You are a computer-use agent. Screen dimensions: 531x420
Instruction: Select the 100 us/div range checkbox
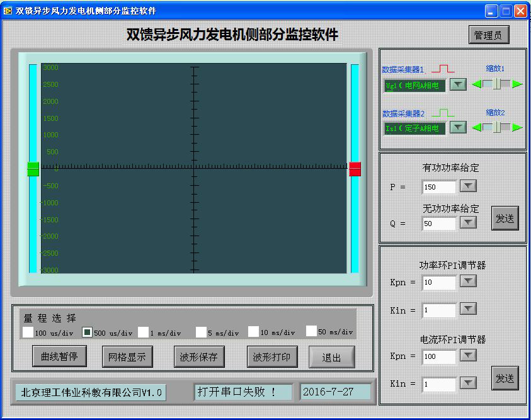pos(28,331)
